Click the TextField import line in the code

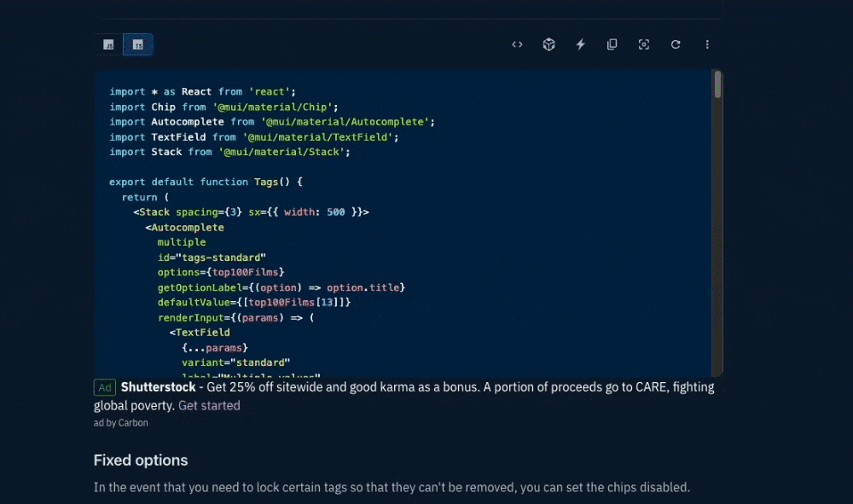click(x=254, y=137)
